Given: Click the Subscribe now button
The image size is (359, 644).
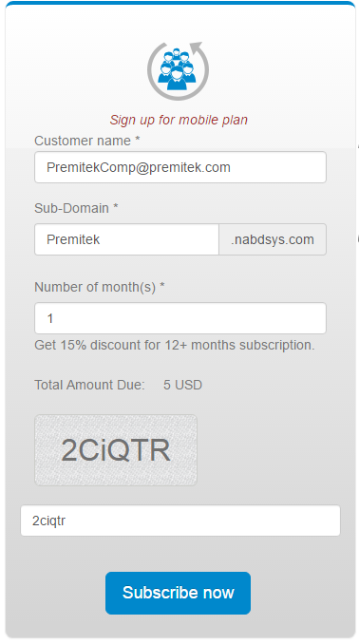Looking at the screenshot, I should click(x=178, y=593).
